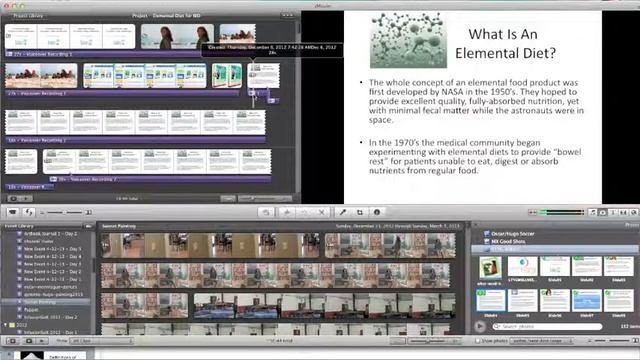Adjust the thumbnail size slider in toolbar
This screenshot has width=640, height=360.
[x=64, y=212]
